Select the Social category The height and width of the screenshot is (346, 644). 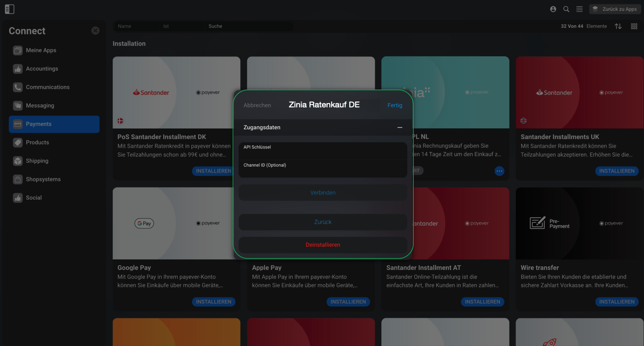click(54, 198)
